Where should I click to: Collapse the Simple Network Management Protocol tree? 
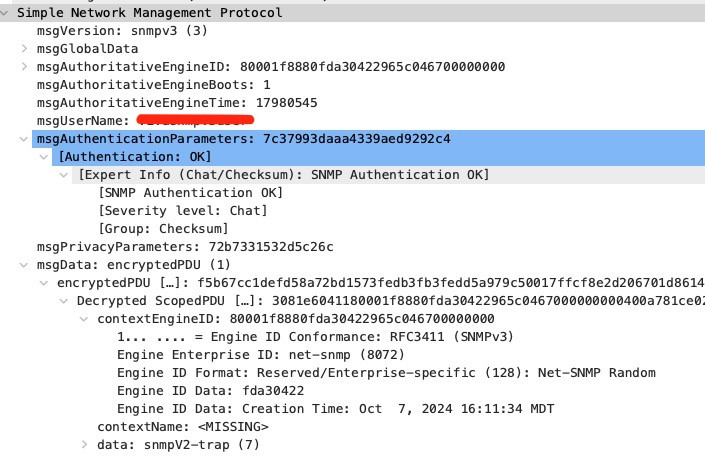8,13
